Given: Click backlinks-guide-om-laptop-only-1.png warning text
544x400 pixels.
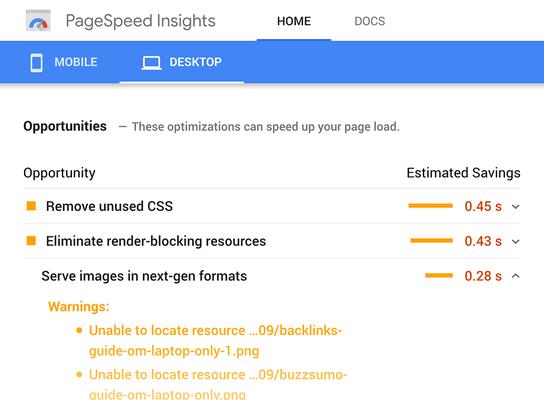Looking at the screenshot, I should (215, 340).
